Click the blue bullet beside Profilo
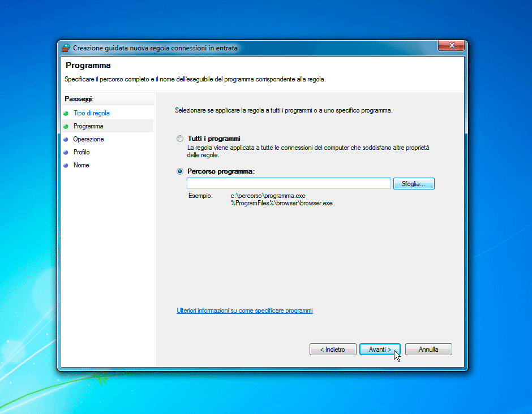This screenshot has height=414, width=532. tap(66, 152)
